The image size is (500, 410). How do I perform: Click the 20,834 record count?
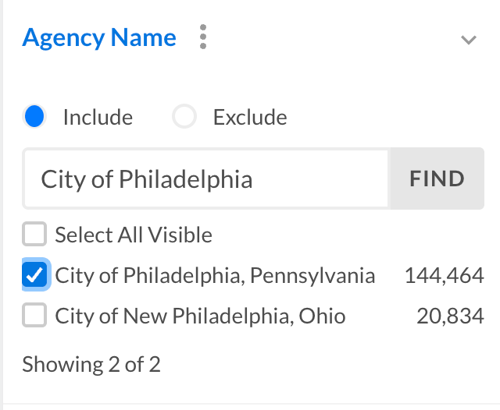pyautogui.click(x=450, y=316)
